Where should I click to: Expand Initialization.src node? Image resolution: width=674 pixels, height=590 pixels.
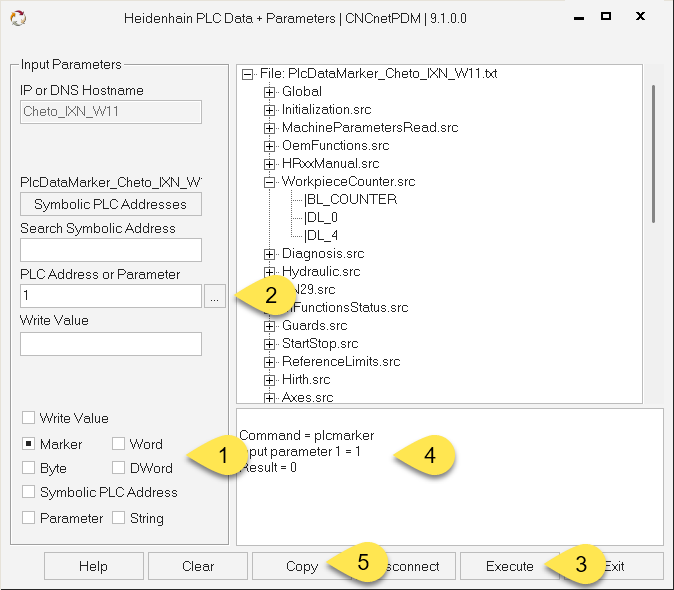click(x=269, y=110)
